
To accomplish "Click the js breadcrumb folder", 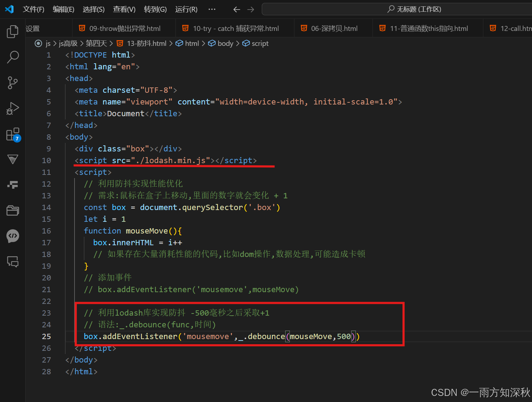I will 48,43.
